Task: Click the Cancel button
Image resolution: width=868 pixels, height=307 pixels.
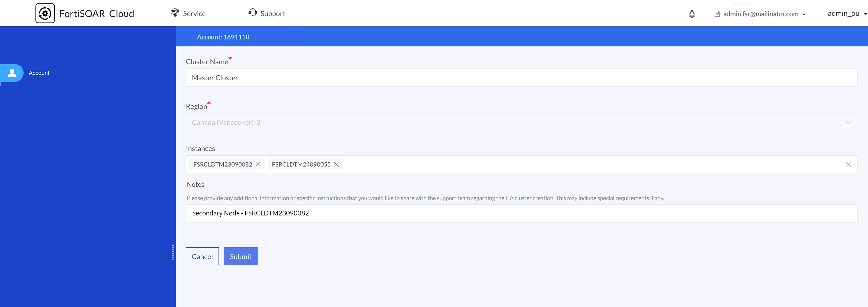Action: 202,257
